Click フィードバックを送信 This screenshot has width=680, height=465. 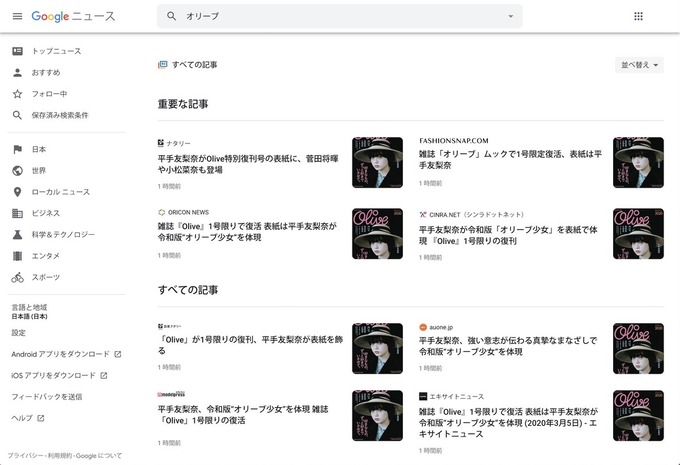47,396
